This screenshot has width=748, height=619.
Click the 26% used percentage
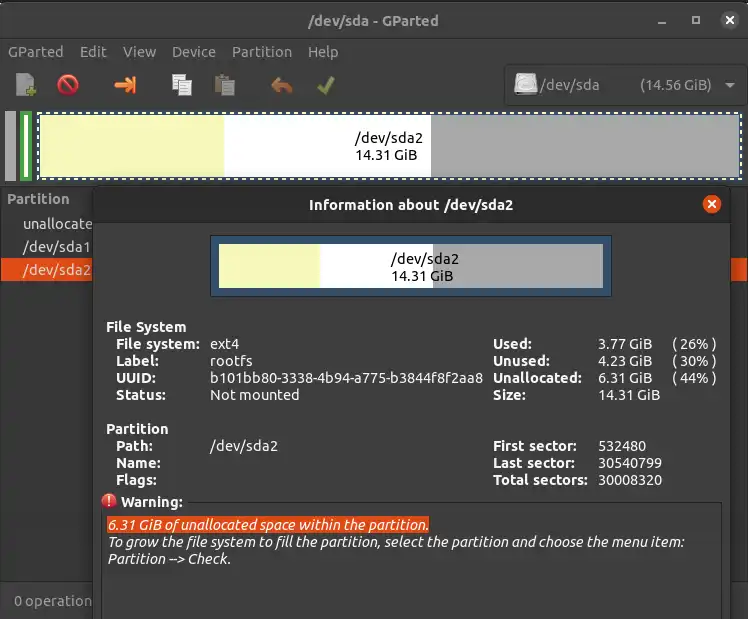point(694,344)
